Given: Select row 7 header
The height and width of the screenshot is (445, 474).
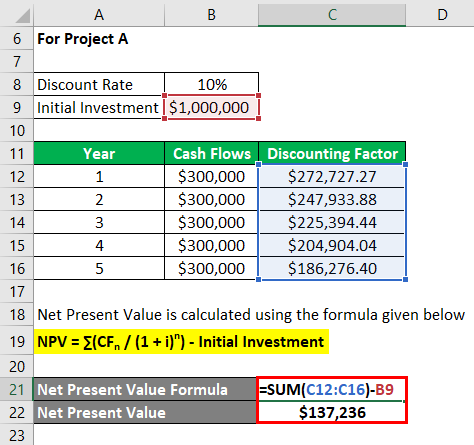Looking at the screenshot, I should (17, 61).
